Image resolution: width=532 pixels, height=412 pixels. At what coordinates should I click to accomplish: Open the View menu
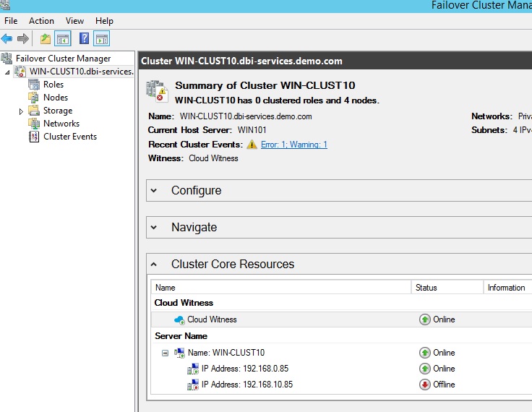tap(74, 21)
